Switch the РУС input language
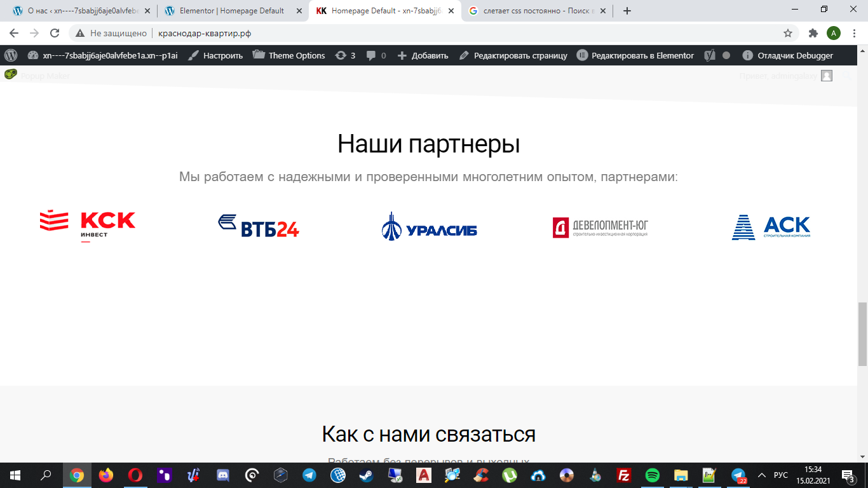Image resolution: width=868 pixels, height=488 pixels. tap(781, 475)
